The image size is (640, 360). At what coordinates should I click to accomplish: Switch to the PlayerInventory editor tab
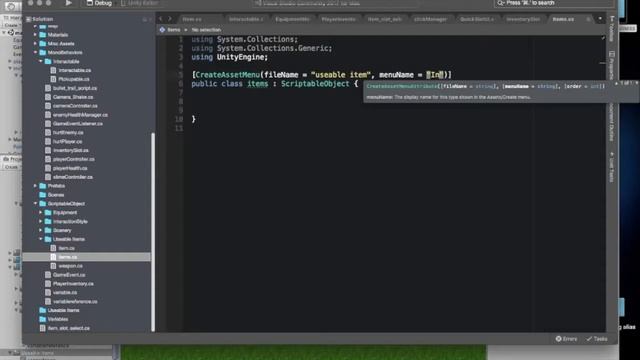338,19
